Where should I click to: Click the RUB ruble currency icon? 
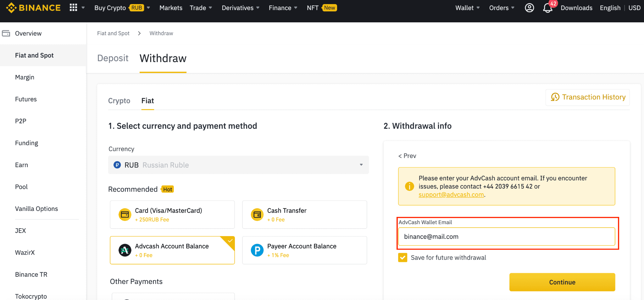(117, 165)
